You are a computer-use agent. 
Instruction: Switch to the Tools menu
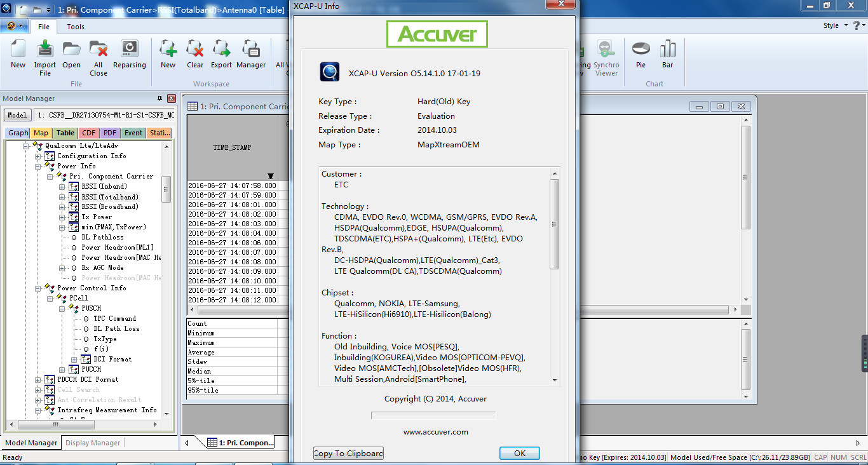click(x=76, y=27)
